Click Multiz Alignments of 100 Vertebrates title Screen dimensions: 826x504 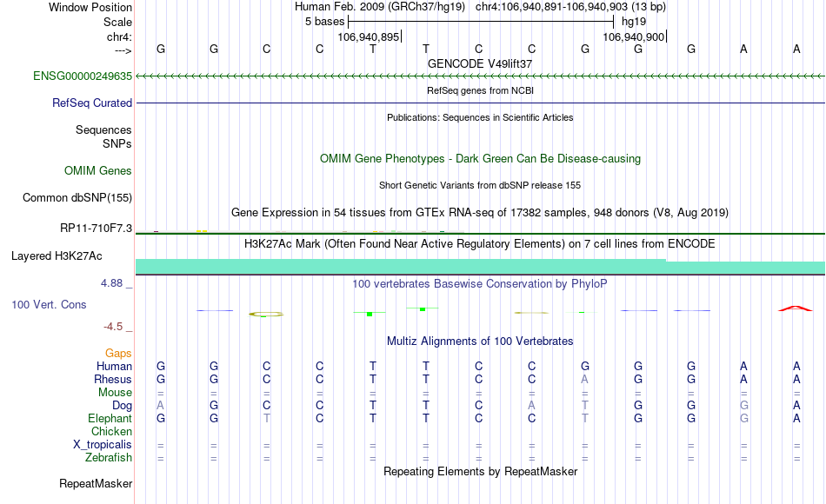(480, 342)
